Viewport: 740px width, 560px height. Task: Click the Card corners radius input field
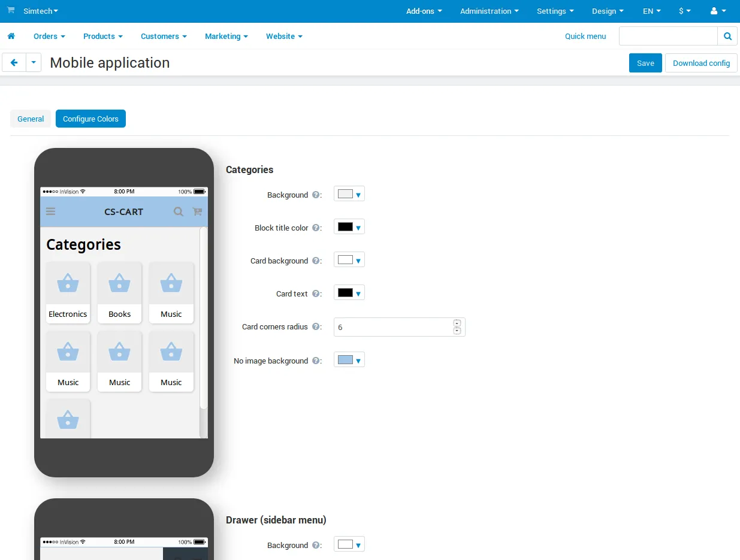[399, 327]
